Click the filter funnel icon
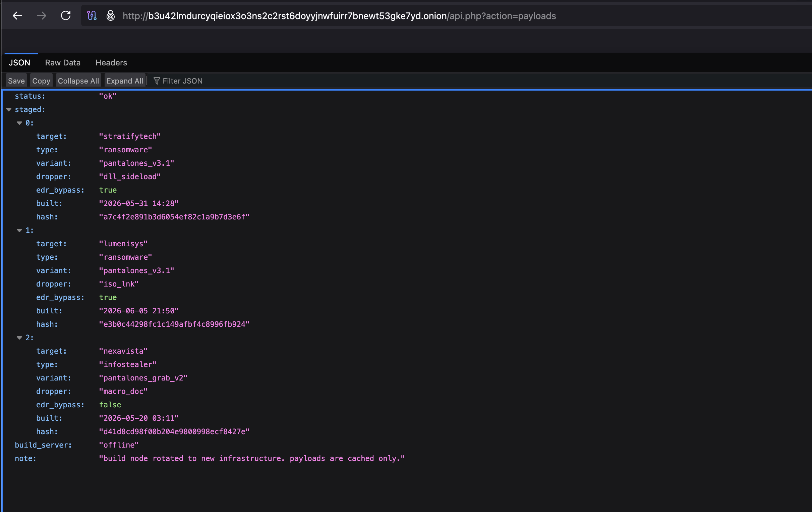Image resolution: width=812 pixels, height=512 pixels. pos(157,81)
